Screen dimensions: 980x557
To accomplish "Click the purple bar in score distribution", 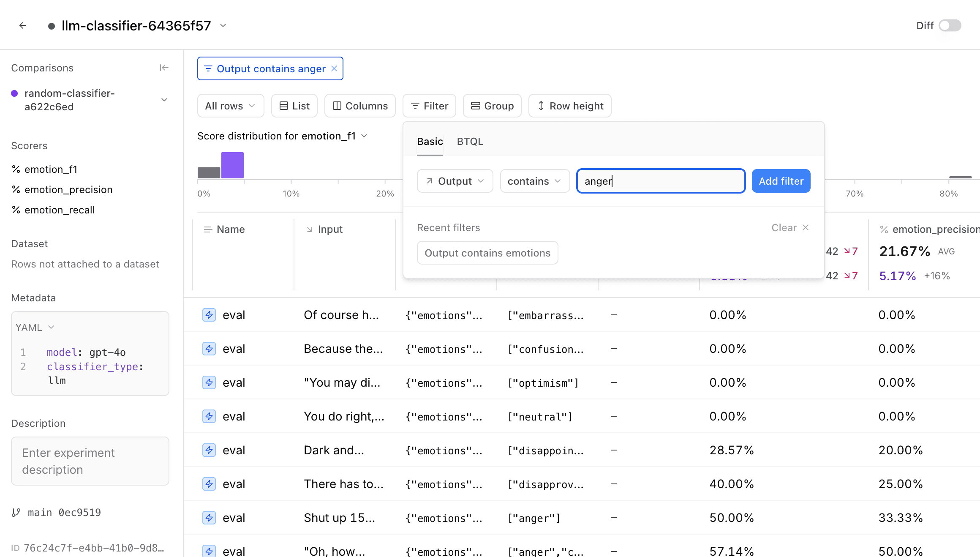I will pos(232,165).
